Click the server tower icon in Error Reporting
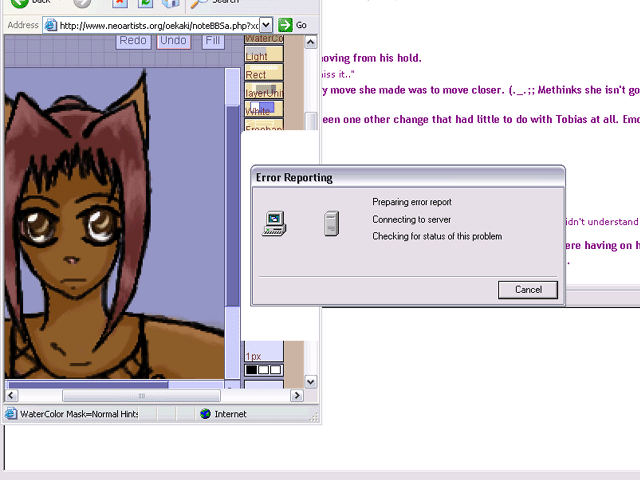The height and width of the screenshot is (480, 640). pyautogui.click(x=331, y=223)
